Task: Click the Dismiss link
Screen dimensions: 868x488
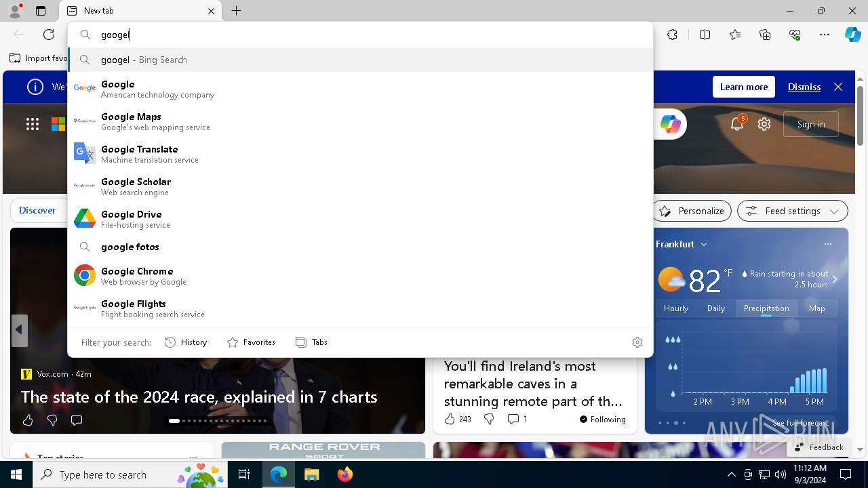Action: point(804,87)
